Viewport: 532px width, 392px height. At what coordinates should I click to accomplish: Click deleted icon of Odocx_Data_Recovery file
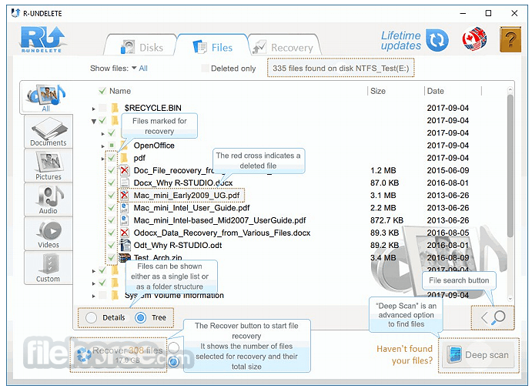tap(125, 233)
